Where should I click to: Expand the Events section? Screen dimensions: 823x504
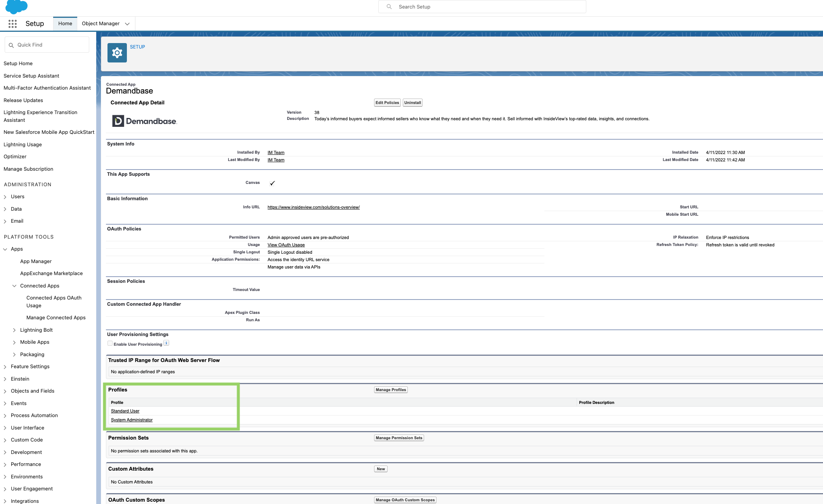click(x=5, y=404)
